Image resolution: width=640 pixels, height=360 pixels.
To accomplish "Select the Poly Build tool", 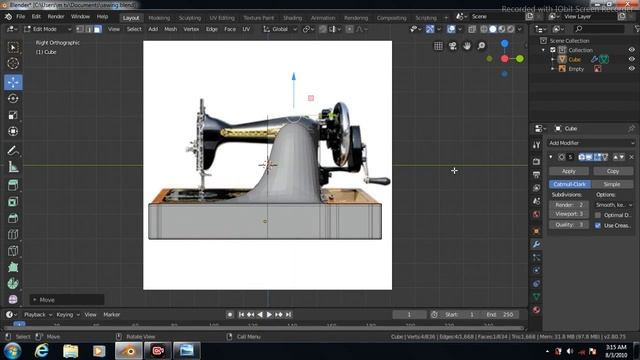I will [13, 267].
